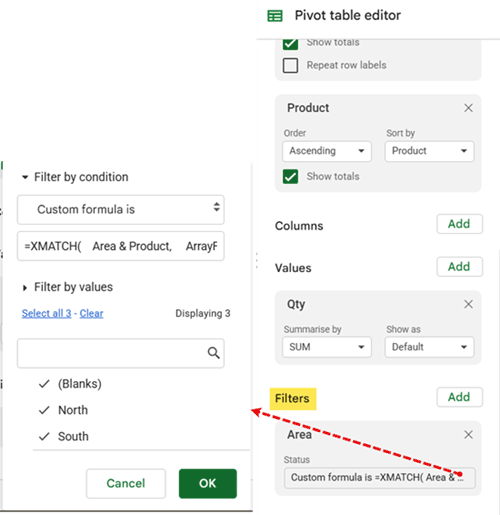Click the search magnifier icon in filter box
Screen dimensions: 500x515
(213, 353)
